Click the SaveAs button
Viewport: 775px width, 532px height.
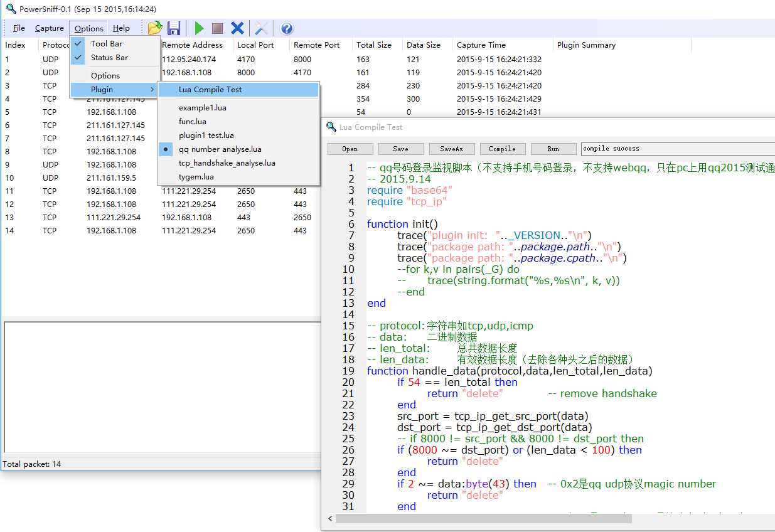(x=451, y=149)
